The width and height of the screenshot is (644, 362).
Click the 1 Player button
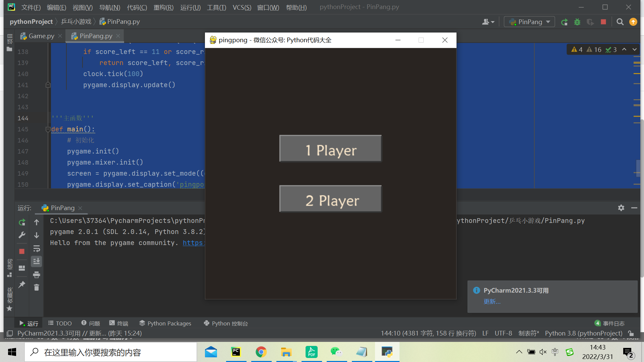[x=330, y=149]
